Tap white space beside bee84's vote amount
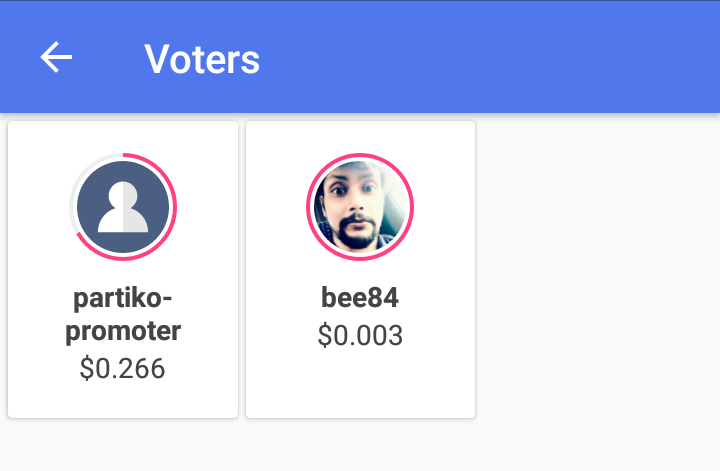720x471 pixels. pos(440,336)
